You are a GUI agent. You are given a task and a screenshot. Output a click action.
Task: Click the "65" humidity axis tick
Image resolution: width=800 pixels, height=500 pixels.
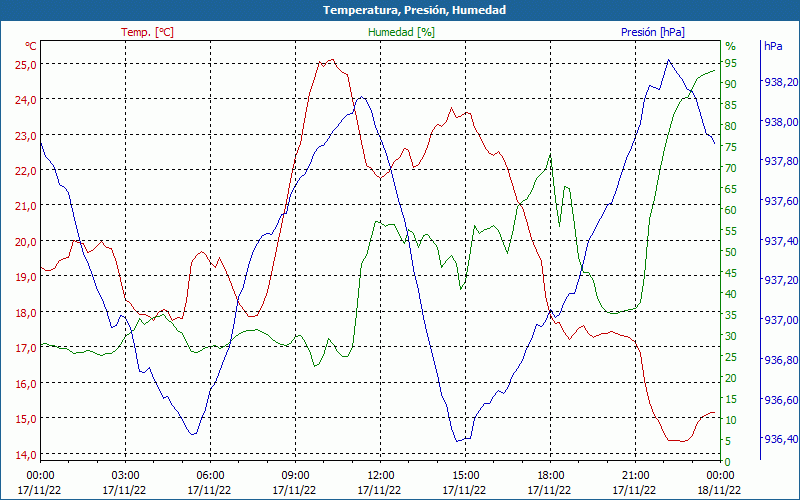click(x=731, y=189)
